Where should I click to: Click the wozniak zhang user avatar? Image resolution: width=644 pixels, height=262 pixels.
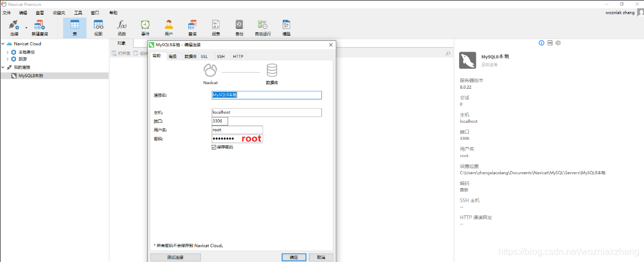641,13
